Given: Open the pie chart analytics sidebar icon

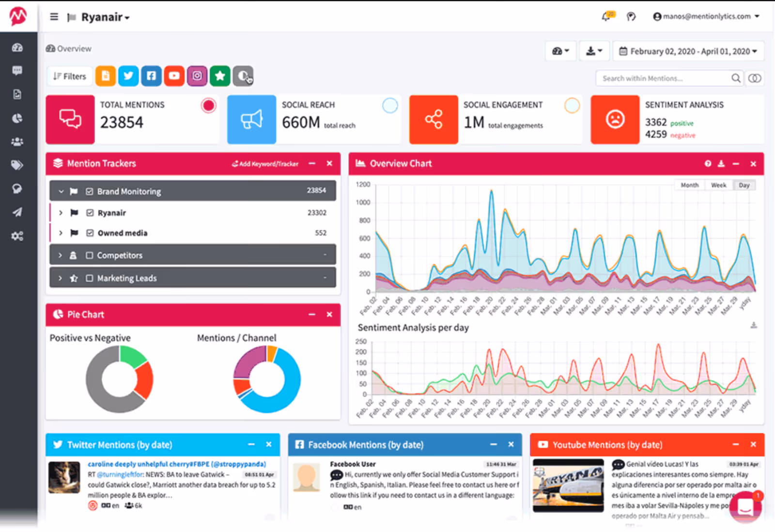Looking at the screenshot, I should 17,118.
